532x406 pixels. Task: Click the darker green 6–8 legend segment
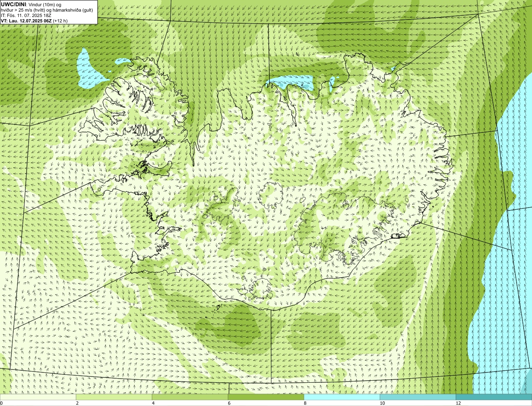pyautogui.click(x=266, y=397)
